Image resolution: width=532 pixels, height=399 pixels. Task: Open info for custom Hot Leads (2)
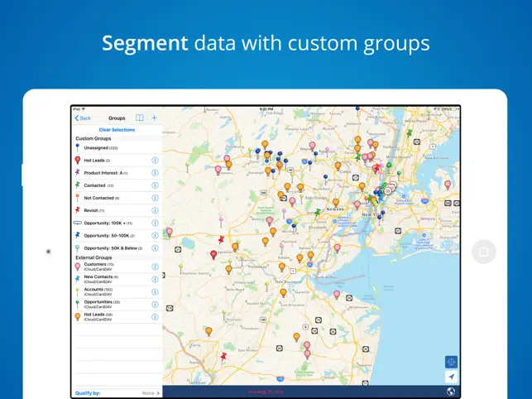pyautogui.click(x=155, y=161)
